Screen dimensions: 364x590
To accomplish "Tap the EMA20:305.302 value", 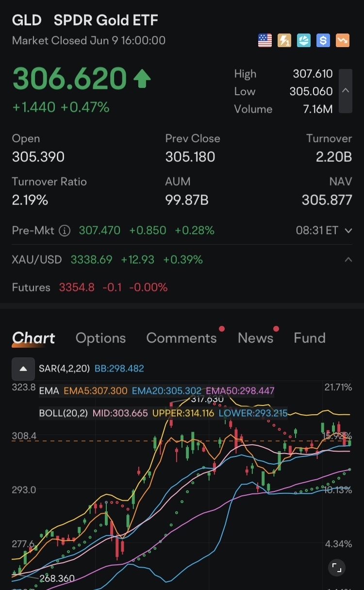I will [166, 390].
